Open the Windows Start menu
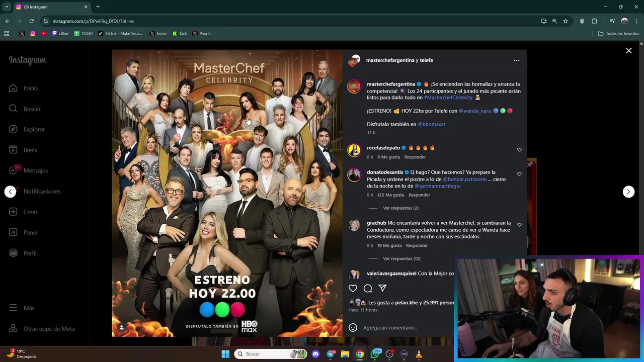Viewport: 644px width, 362px height. (x=225, y=354)
